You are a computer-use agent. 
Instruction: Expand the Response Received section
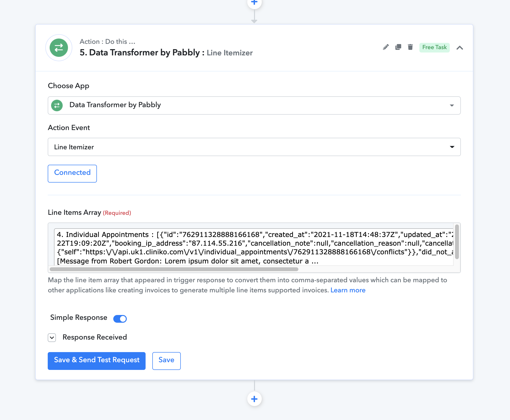tap(52, 337)
